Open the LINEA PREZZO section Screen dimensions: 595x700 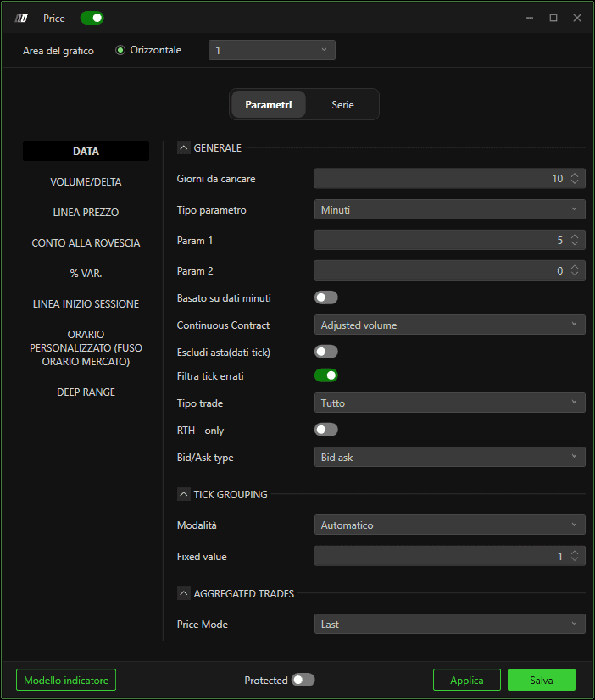pyautogui.click(x=86, y=212)
